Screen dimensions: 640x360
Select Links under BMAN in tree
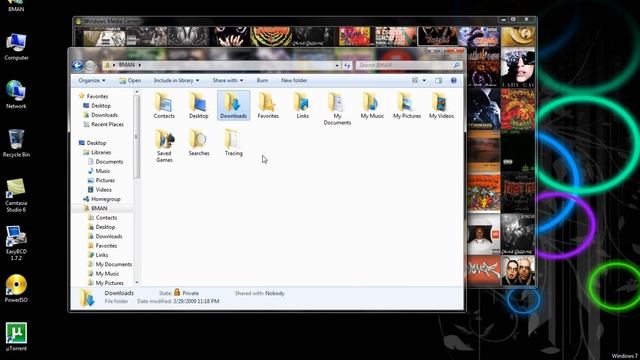pyautogui.click(x=98, y=255)
